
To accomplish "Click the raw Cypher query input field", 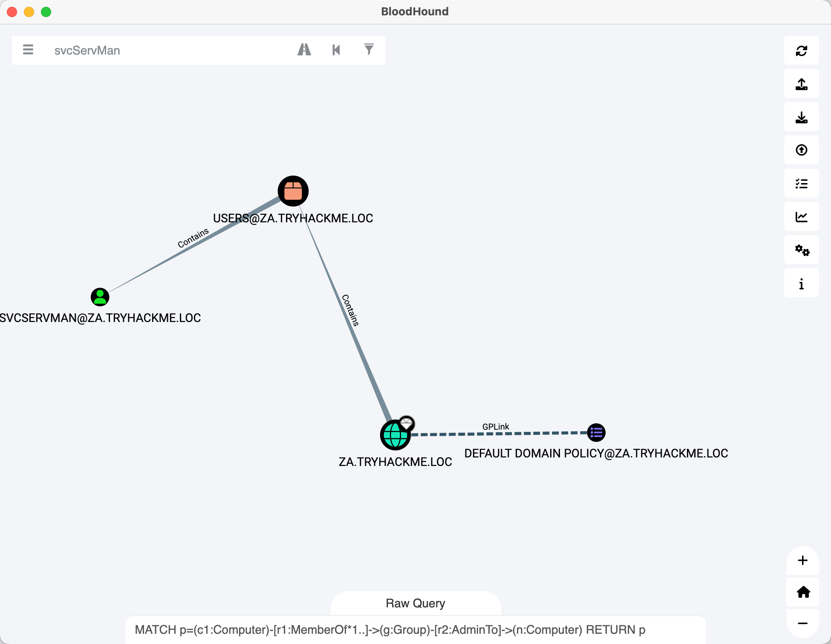I will (x=415, y=630).
